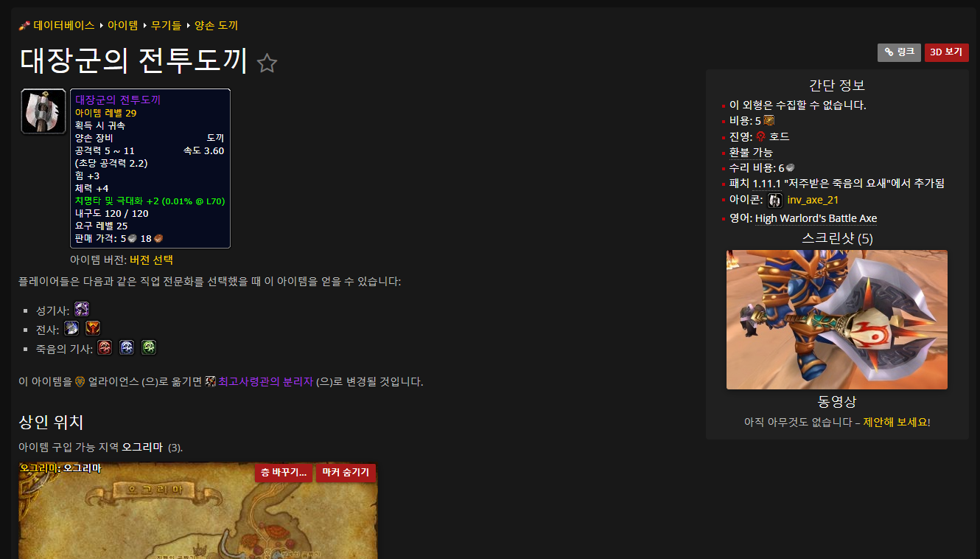Click the 이 외형은 수집할 수 없습니다 text
Image resolution: width=980 pixels, height=559 pixels.
pyautogui.click(x=798, y=105)
